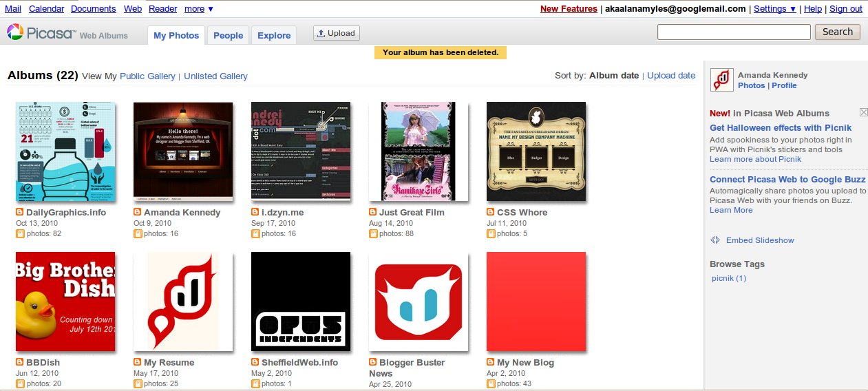Open the DailyGraphics.info album thumbnail

[x=65, y=152]
